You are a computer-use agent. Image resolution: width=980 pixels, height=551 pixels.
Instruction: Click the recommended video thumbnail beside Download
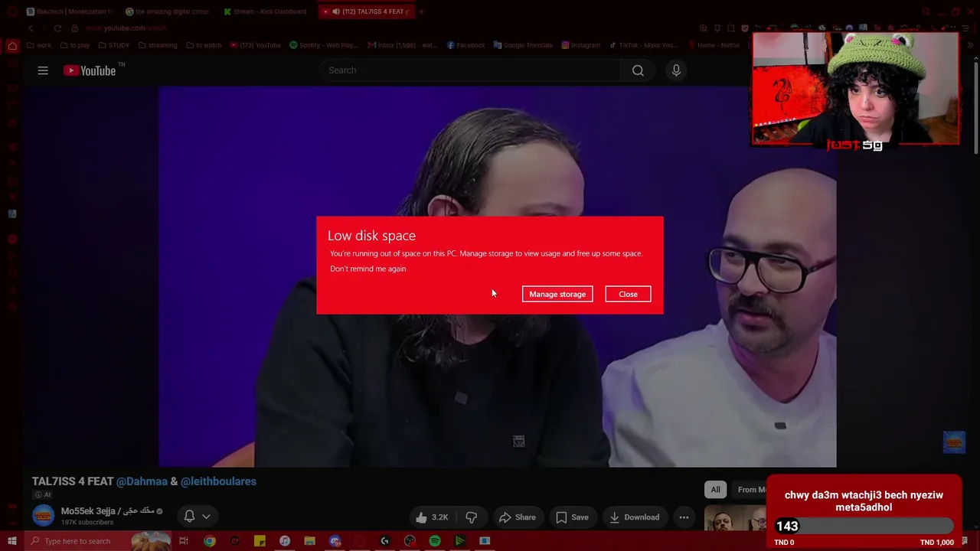coord(734,517)
